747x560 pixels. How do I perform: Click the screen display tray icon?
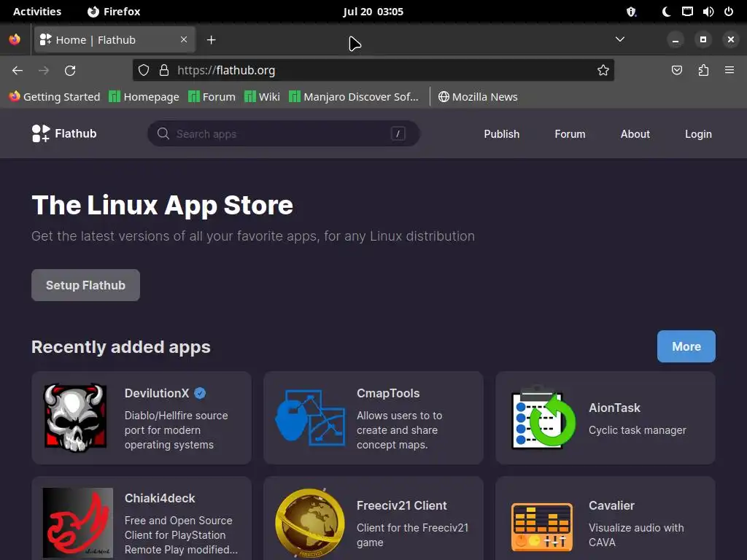tap(687, 12)
